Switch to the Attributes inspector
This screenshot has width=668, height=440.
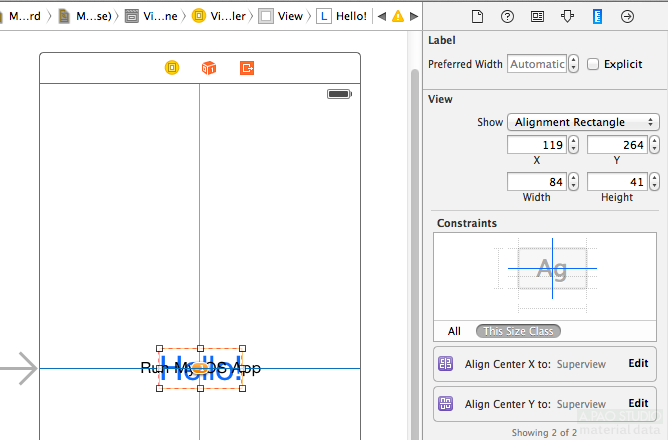[567, 16]
